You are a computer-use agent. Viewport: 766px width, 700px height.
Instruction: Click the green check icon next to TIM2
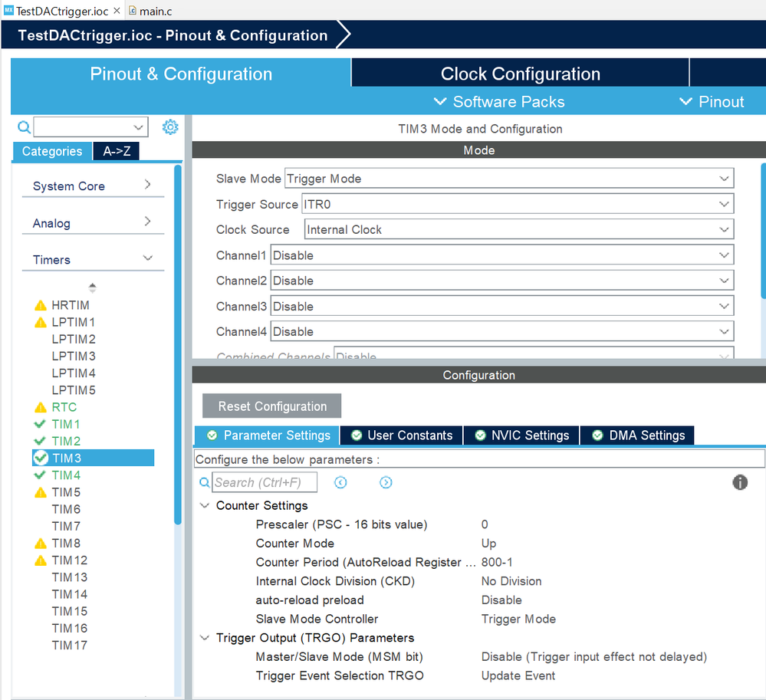pyautogui.click(x=40, y=441)
